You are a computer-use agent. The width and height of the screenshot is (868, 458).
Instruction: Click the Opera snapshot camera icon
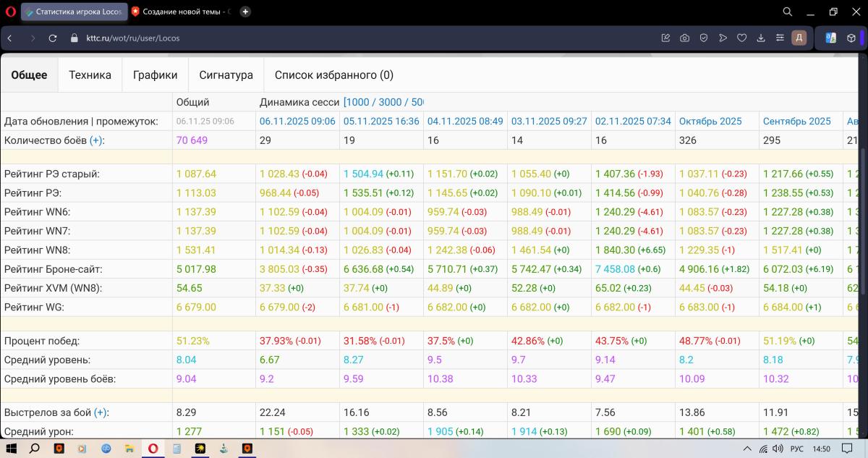click(684, 38)
